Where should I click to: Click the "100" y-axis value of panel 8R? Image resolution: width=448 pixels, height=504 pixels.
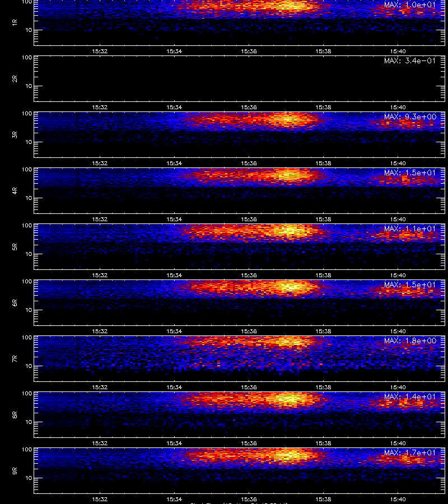pos(27,394)
